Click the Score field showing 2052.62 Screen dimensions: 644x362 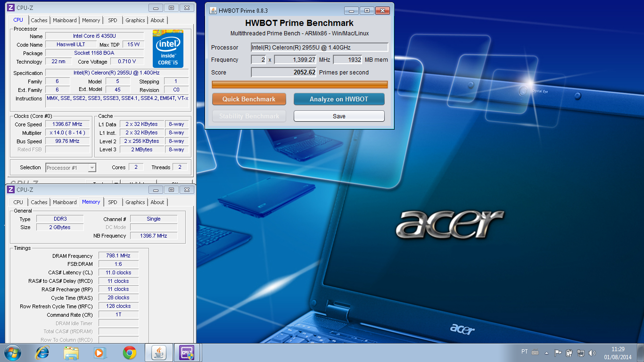(284, 72)
